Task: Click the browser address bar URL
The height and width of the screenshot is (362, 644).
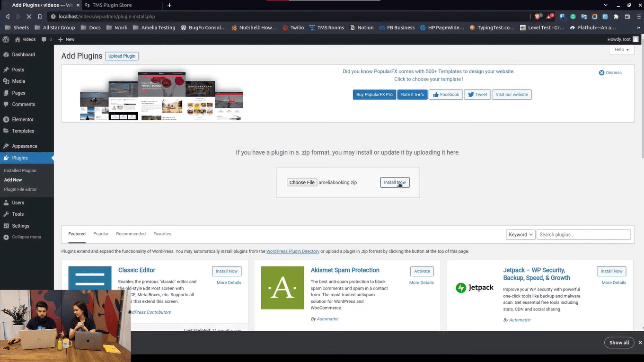Action: coord(106,17)
